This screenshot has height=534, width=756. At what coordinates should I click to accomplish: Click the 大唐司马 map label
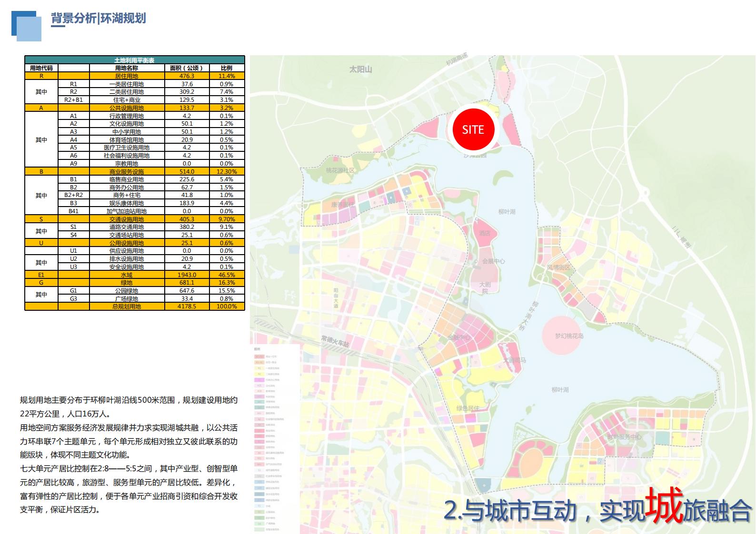click(515, 360)
